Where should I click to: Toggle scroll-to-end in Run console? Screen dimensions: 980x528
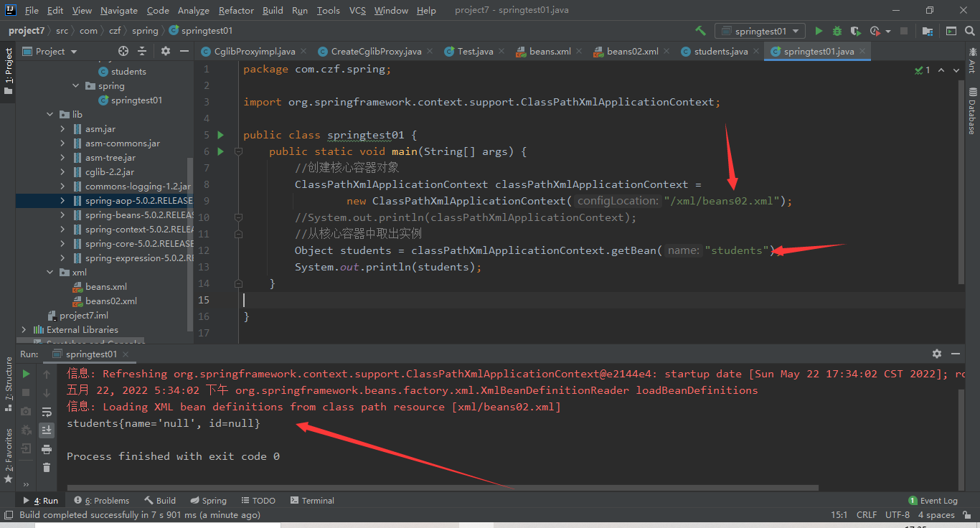pos(47,430)
